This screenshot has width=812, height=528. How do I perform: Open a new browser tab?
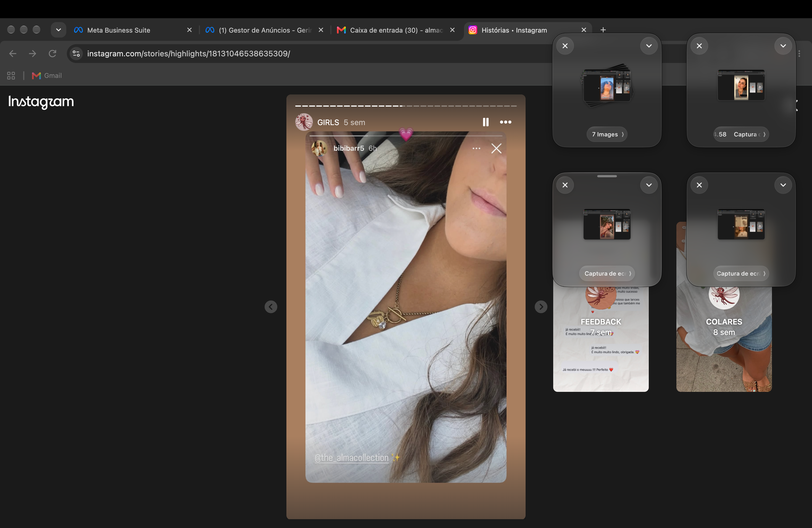[603, 30]
